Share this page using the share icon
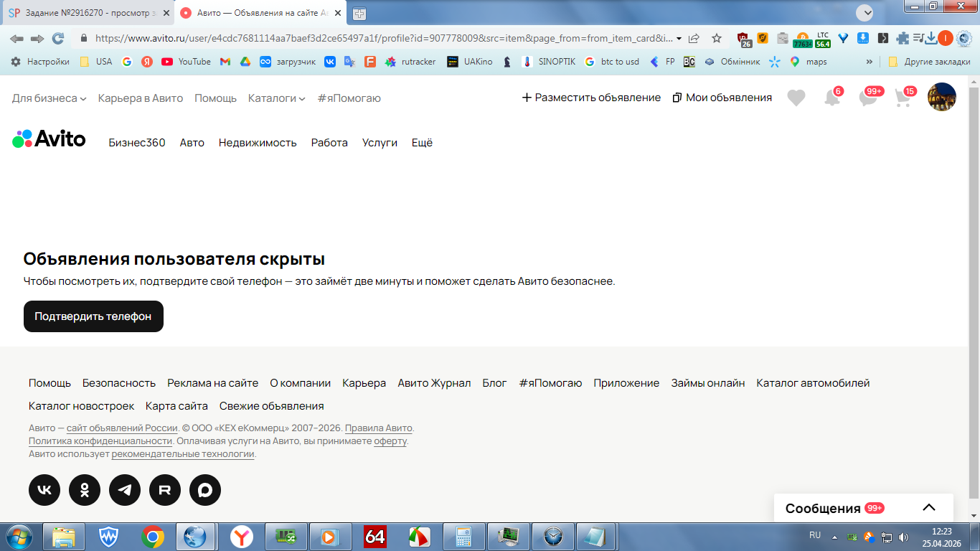Screen dimensions: 980x551 tap(694, 39)
